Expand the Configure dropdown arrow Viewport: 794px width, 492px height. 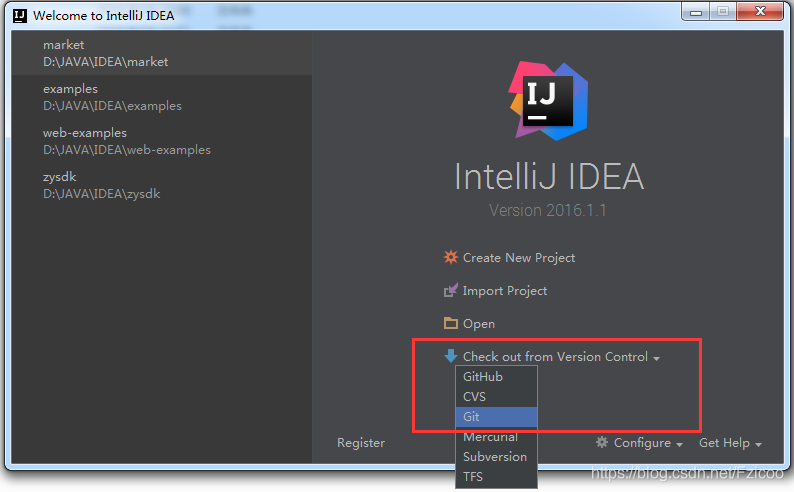[x=679, y=444]
